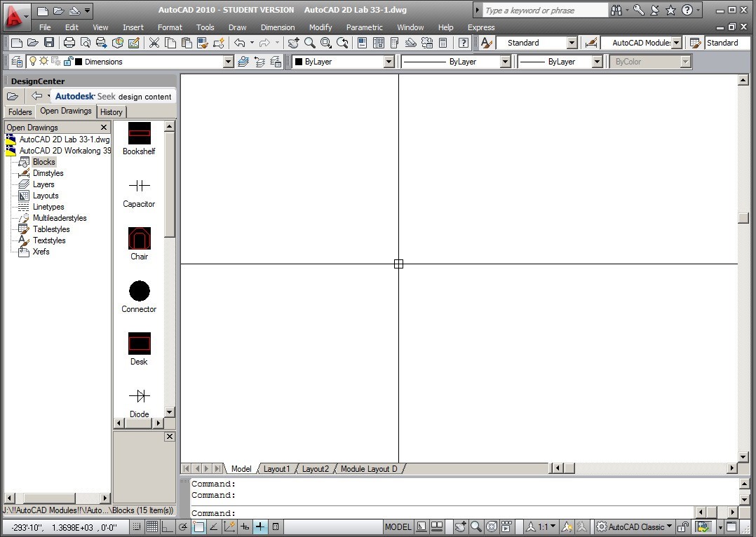Select the Pan hand tool
The width and height of the screenshot is (756, 537).
coord(293,43)
